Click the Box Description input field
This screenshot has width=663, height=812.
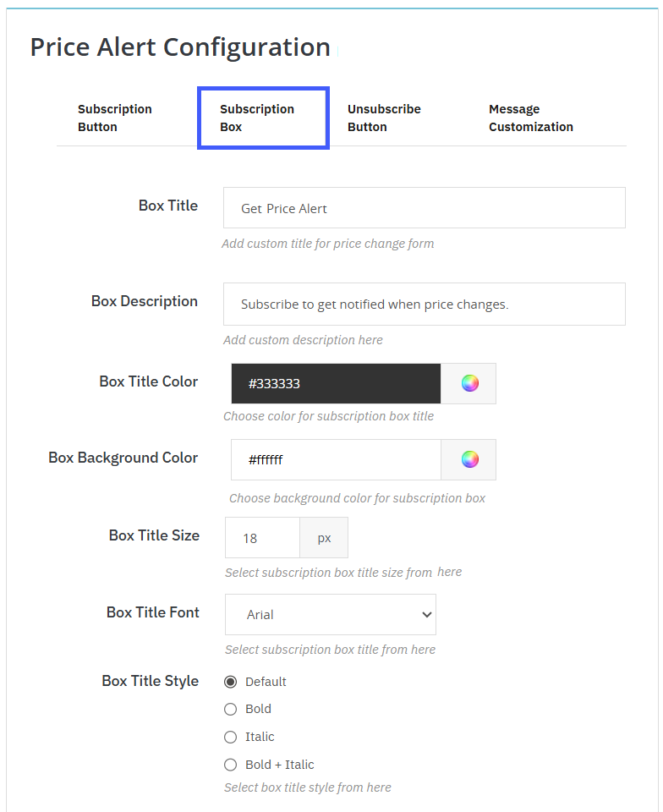(424, 304)
